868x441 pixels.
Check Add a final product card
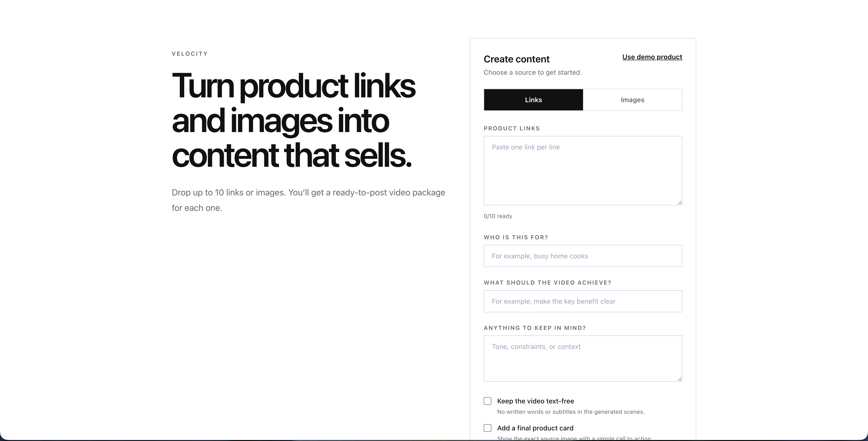(x=488, y=428)
